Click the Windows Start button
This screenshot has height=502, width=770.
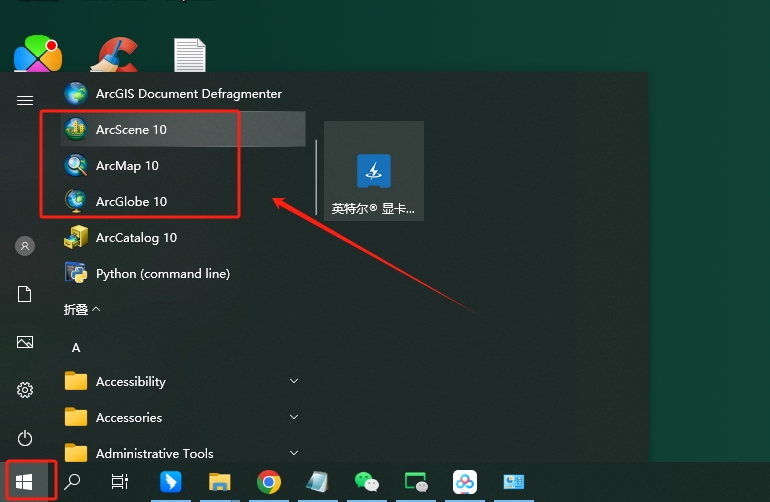tap(25, 482)
